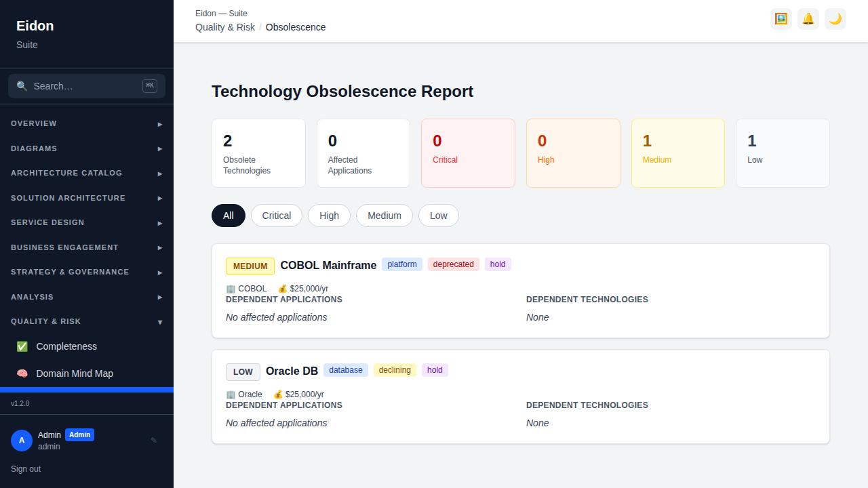Click the hold tag on Oracle DB
Viewport: 868px width, 488px height.
435,370
